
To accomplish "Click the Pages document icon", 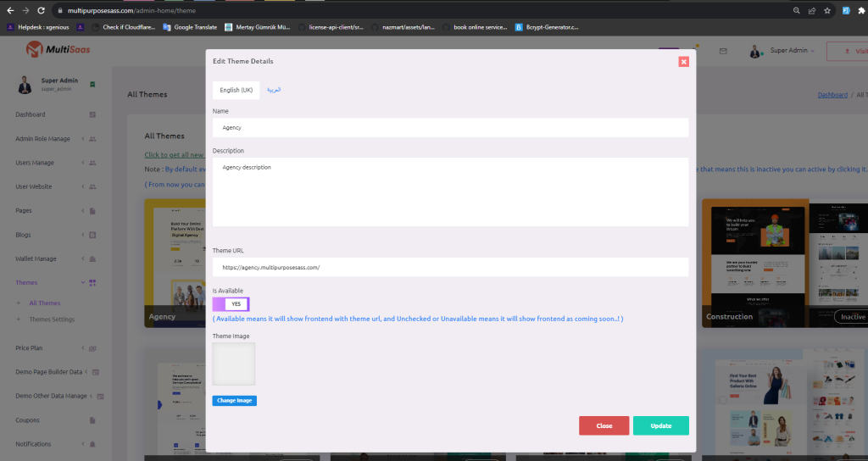I will [x=92, y=210].
